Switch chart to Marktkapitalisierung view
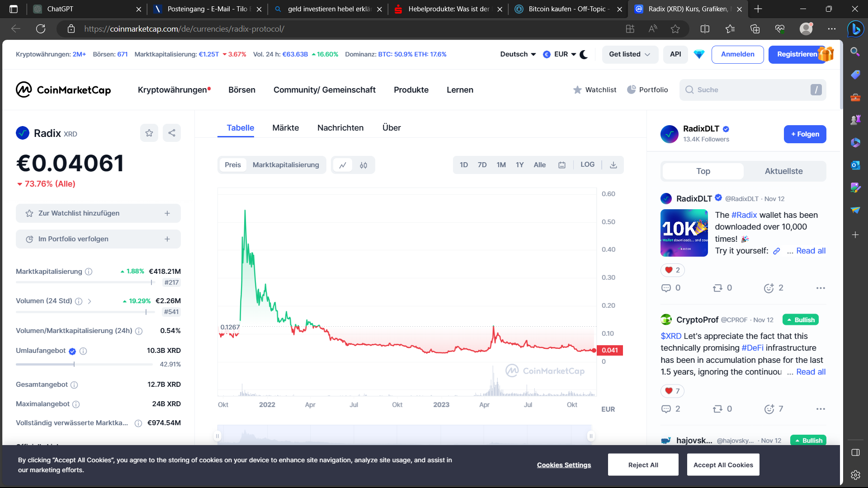This screenshot has width=868, height=488. coord(286,165)
